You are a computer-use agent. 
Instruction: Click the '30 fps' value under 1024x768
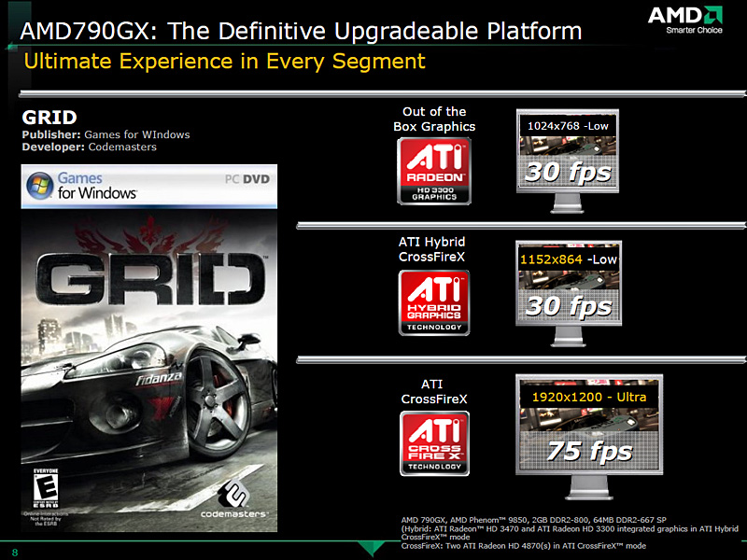568,173
